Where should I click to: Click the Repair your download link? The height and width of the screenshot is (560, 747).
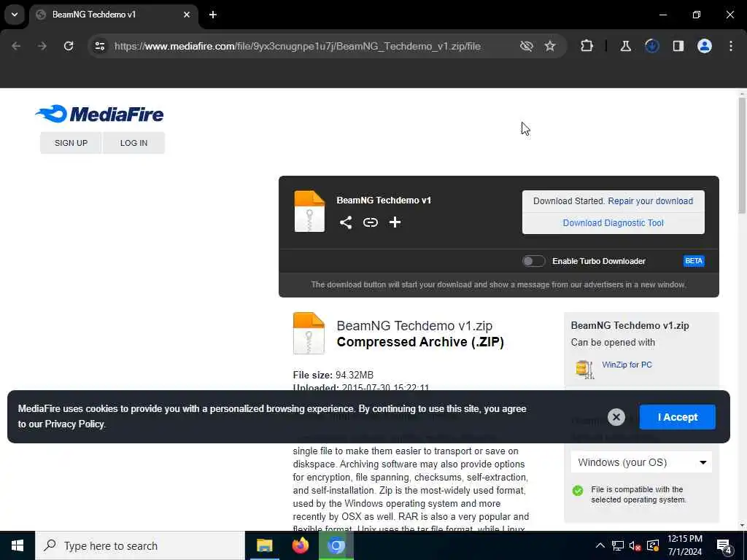[650, 201]
